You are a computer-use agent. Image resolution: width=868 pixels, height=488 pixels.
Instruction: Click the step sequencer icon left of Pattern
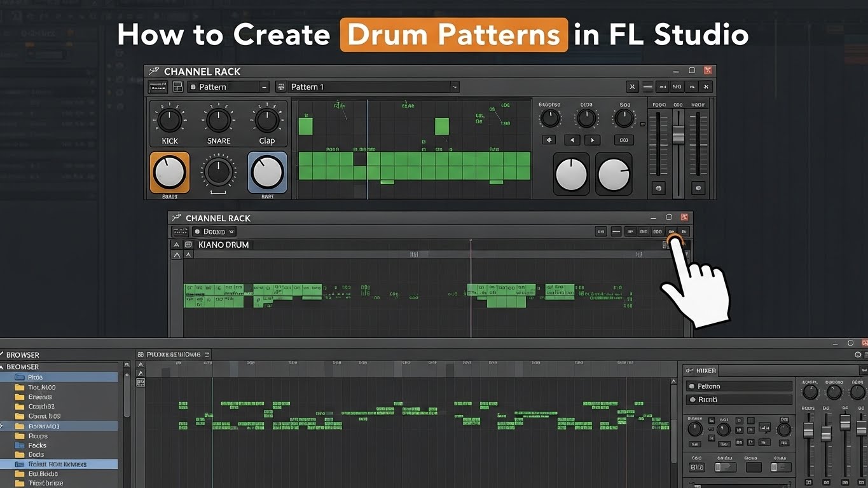(x=158, y=87)
